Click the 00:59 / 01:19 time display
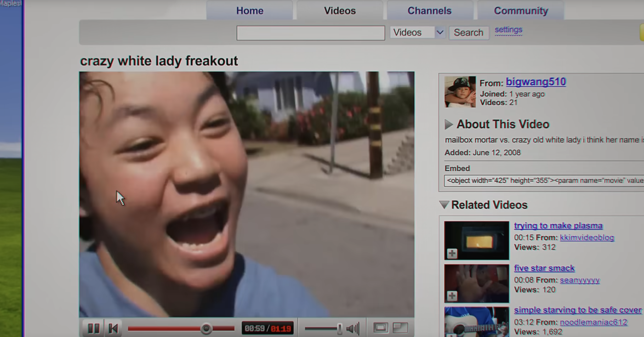The image size is (644, 337). [x=268, y=328]
